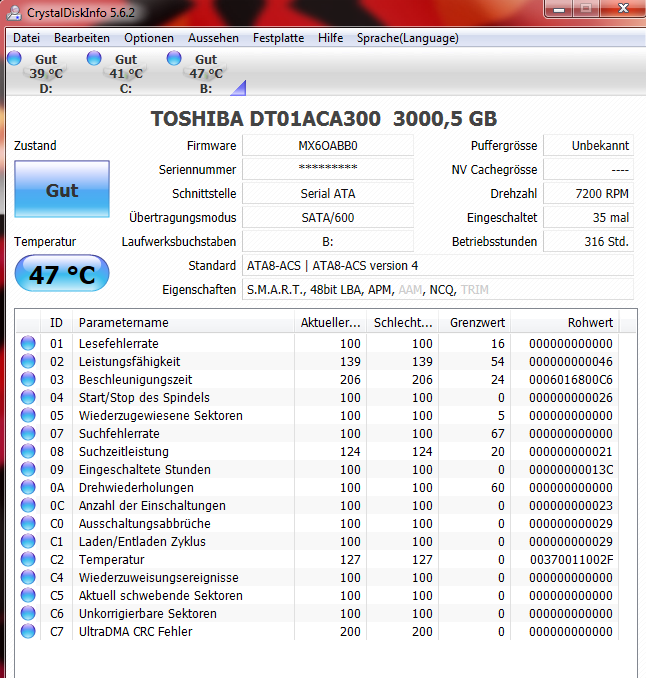Click the Drehzahl value 7200 RPM
Viewport: 646px width, 678px height.
click(x=588, y=194)
